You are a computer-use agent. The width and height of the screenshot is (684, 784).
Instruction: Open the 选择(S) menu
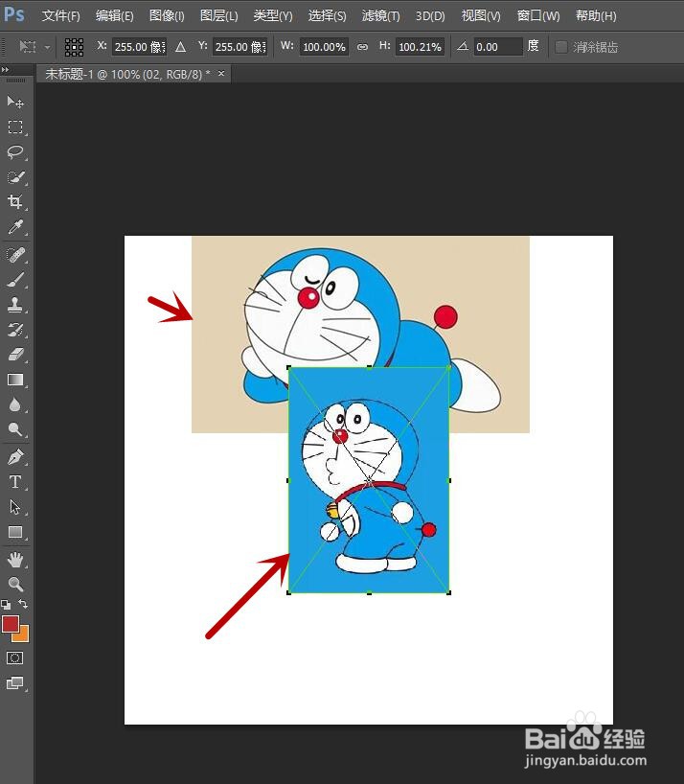point(328,16)
